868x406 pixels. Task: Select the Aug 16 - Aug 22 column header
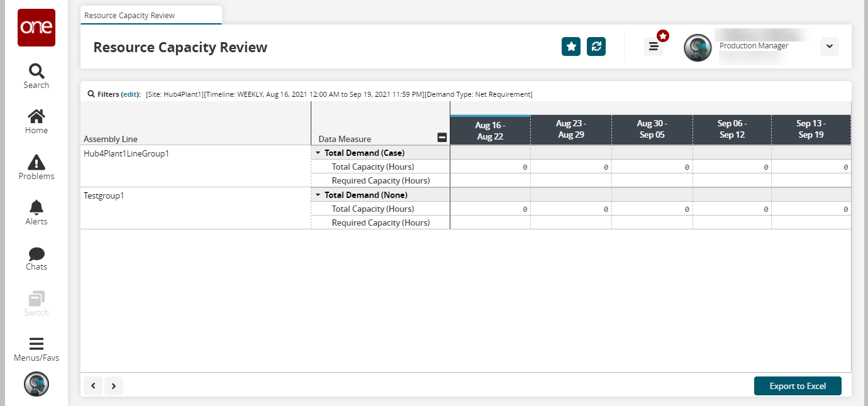tap(490, 130)
